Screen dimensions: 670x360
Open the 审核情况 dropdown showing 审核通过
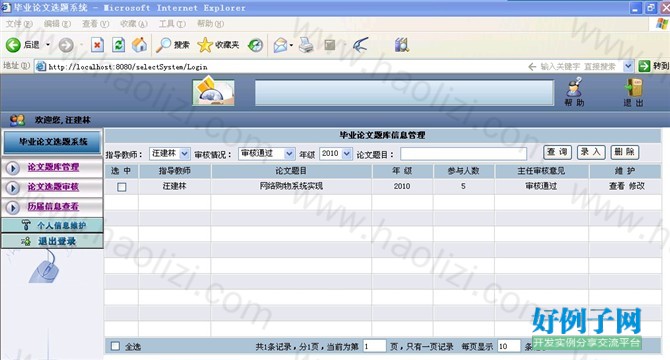[266, 153]
